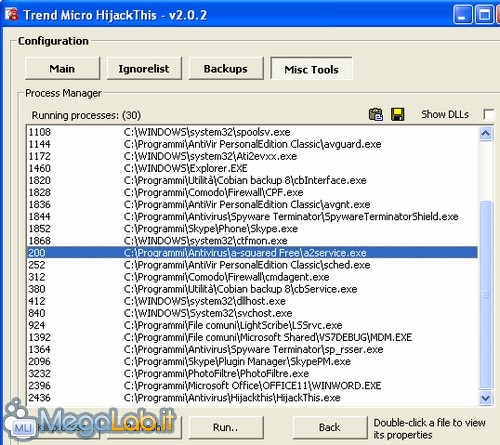This screenshot has width=500, height=445.
Task: Select the HijackThis.exe process entry
Action: [252, 397]
